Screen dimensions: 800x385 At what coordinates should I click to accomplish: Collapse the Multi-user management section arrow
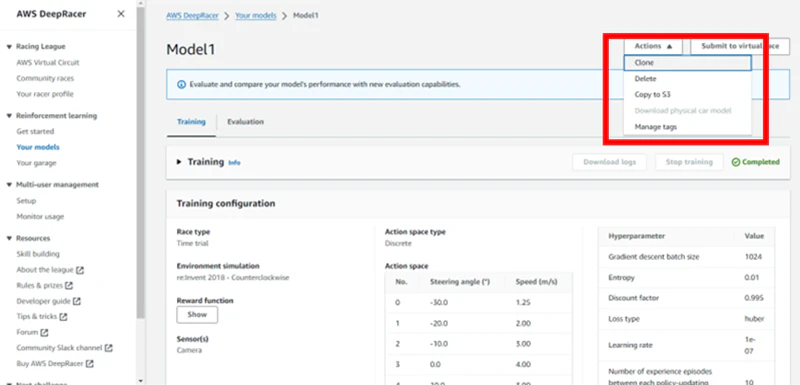pos(9,185)
